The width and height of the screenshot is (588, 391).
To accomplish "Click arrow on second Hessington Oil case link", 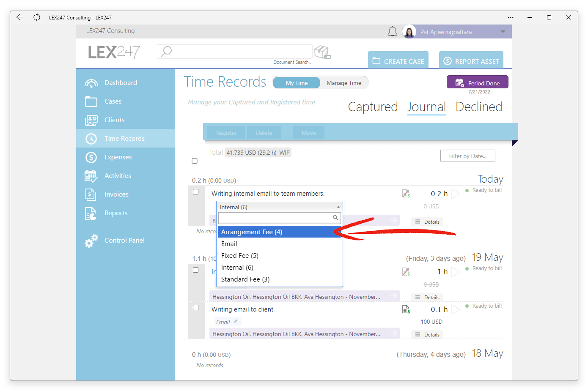I will pyautogui.click(x=393, y=333).
